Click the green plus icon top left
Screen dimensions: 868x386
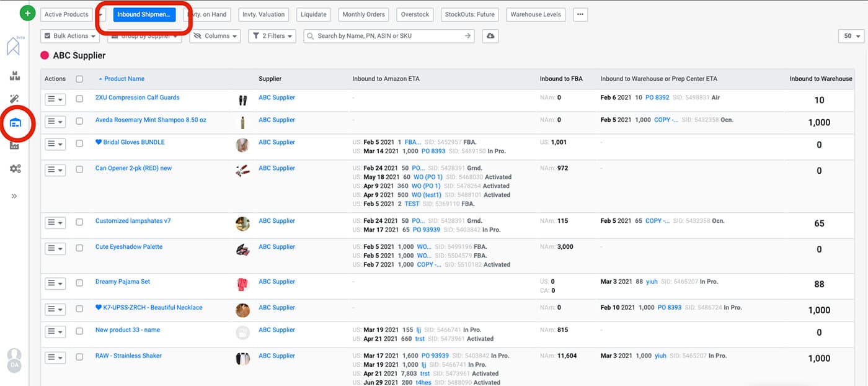pyautogui.click(x=27, y=12)
